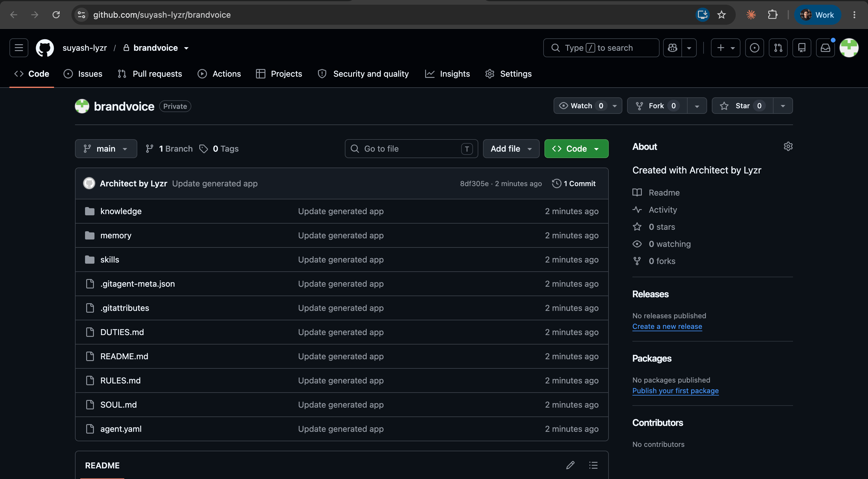
Task: Expand the Fork options dropdown
Action: [x=697, y=106]
